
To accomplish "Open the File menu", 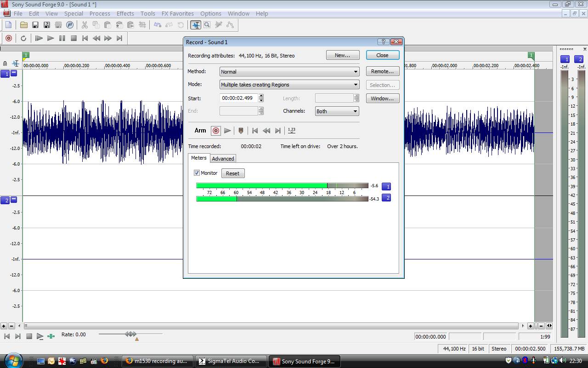I will [18, 13].
